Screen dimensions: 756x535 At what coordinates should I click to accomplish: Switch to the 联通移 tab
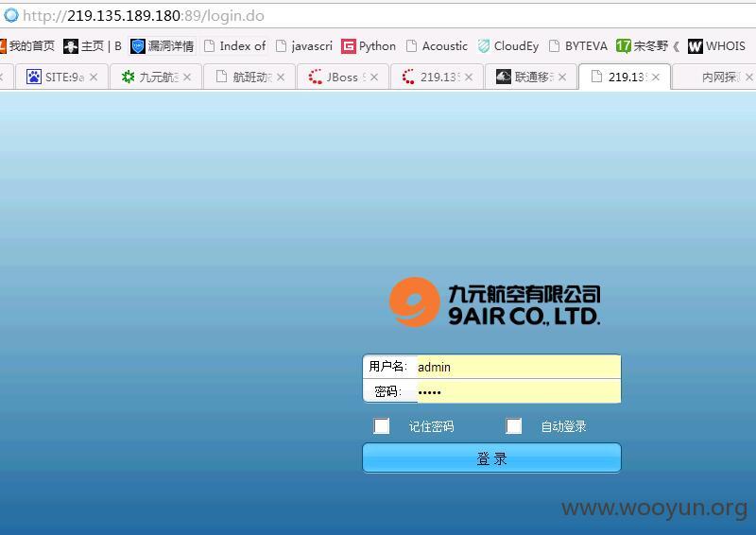(530, 78)
